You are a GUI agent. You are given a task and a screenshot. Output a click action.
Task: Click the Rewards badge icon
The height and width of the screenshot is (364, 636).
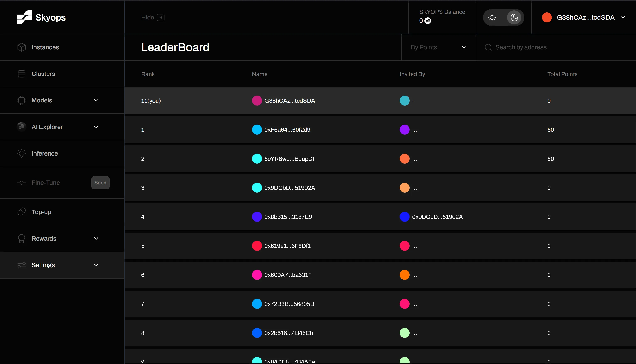point(22,239)
